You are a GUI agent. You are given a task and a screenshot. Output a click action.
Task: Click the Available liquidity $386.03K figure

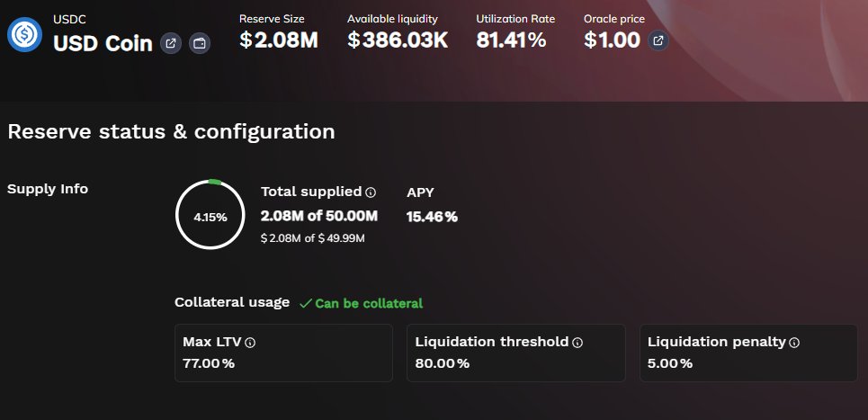[x=398, y=40]
